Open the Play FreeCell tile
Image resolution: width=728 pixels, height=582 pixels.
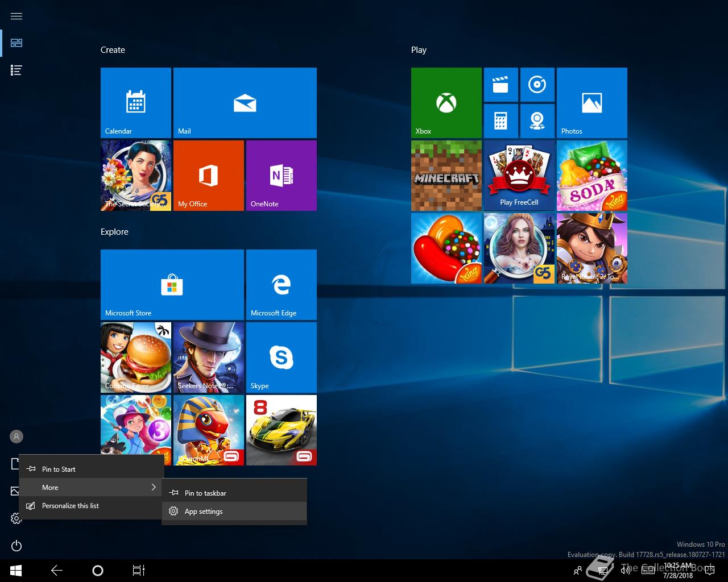coord(519,176)
